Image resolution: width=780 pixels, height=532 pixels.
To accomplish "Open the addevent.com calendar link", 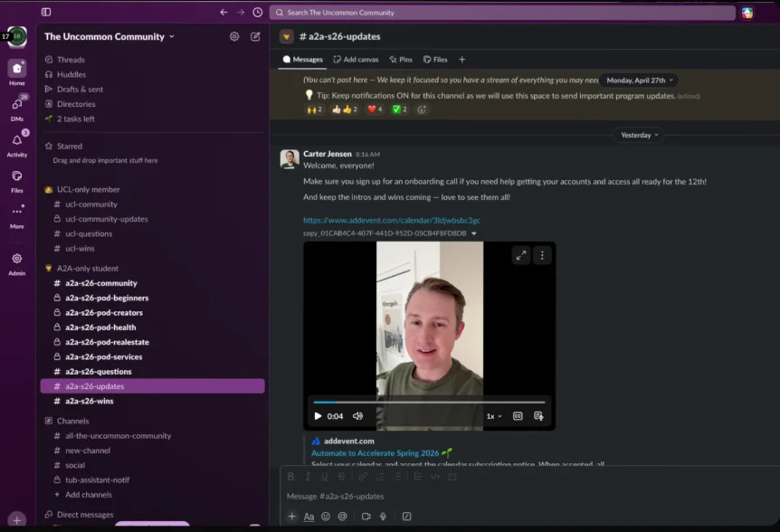I will (392, 220).
